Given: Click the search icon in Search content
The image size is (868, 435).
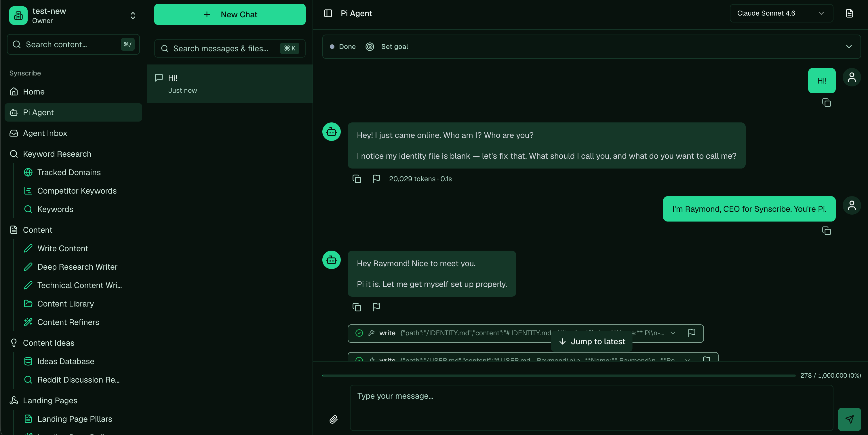Looking at the screenshot, I should coord(16,44).
